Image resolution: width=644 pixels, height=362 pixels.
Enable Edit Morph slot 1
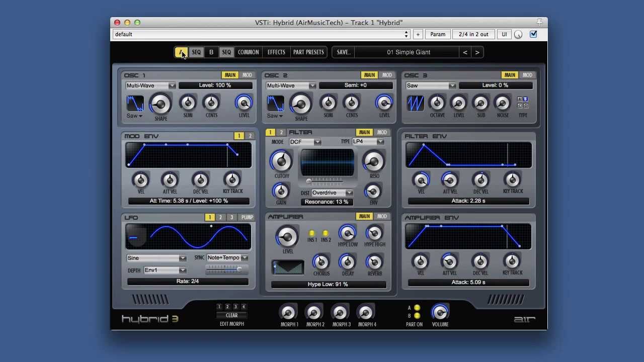219,307
